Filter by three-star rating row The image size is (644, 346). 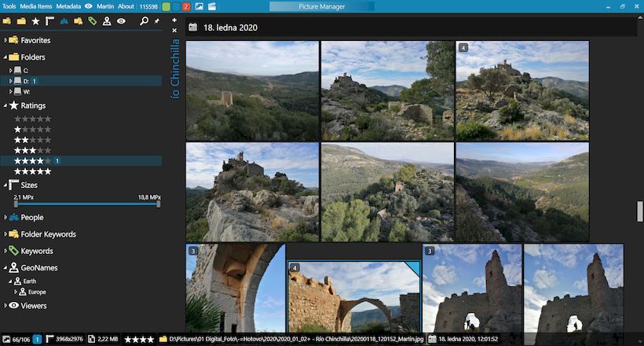(x=32, y=150)
